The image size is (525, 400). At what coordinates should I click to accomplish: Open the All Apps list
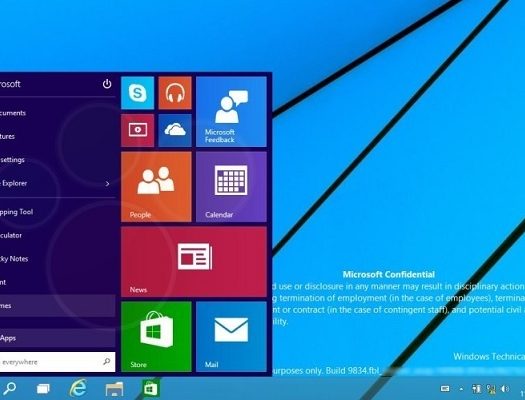pos(58,338)
